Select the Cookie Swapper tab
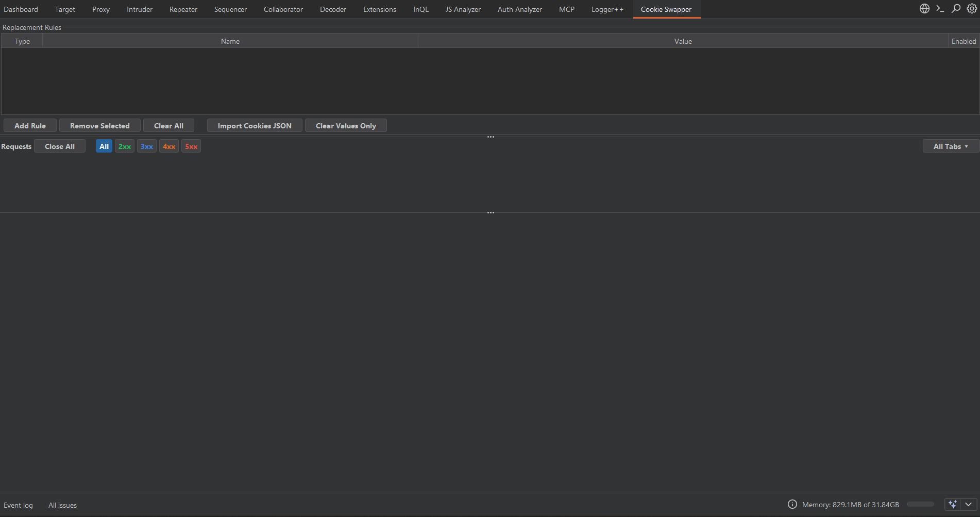 click(666, 9)
